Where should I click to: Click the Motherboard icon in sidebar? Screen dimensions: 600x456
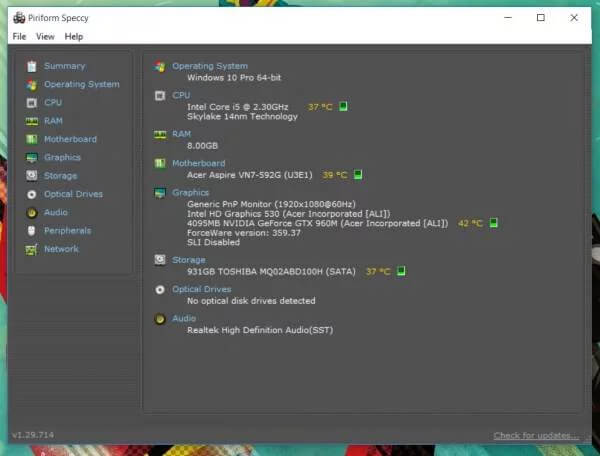(x=32, y=139)
